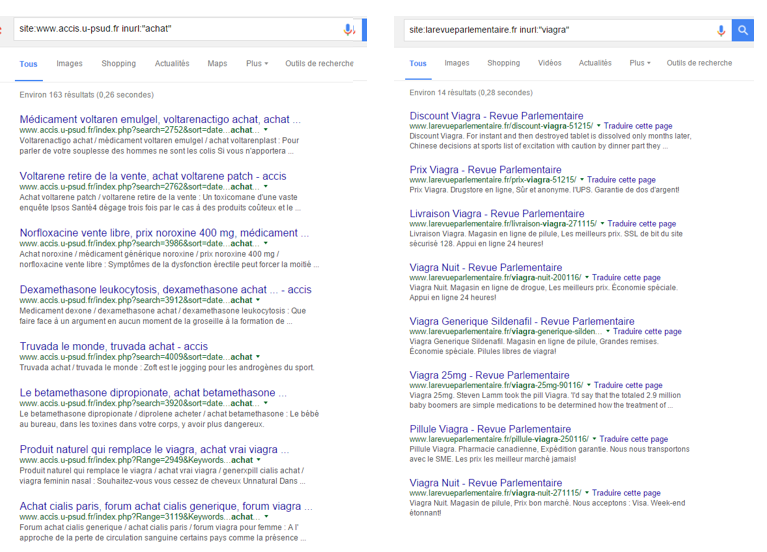
Task: Select Maps tab in left results
Action: [217, 64]
